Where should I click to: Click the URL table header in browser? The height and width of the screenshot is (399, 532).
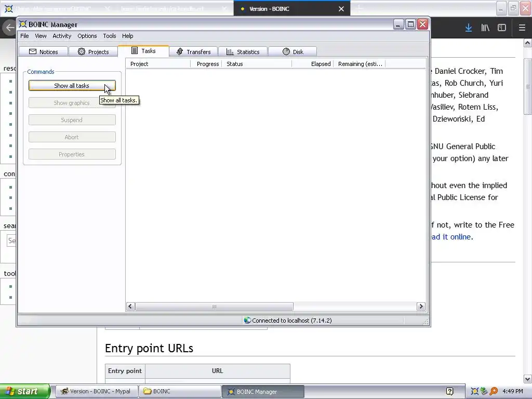[x=218, y=371]
